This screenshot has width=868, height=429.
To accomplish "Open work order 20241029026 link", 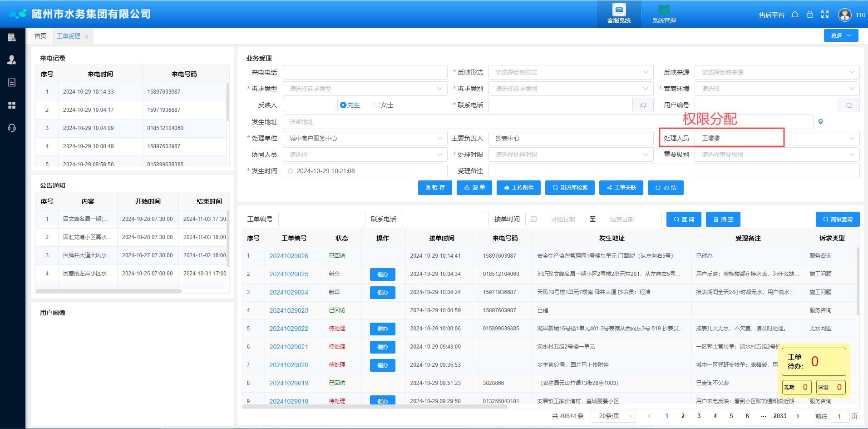I will pos(289,256).
